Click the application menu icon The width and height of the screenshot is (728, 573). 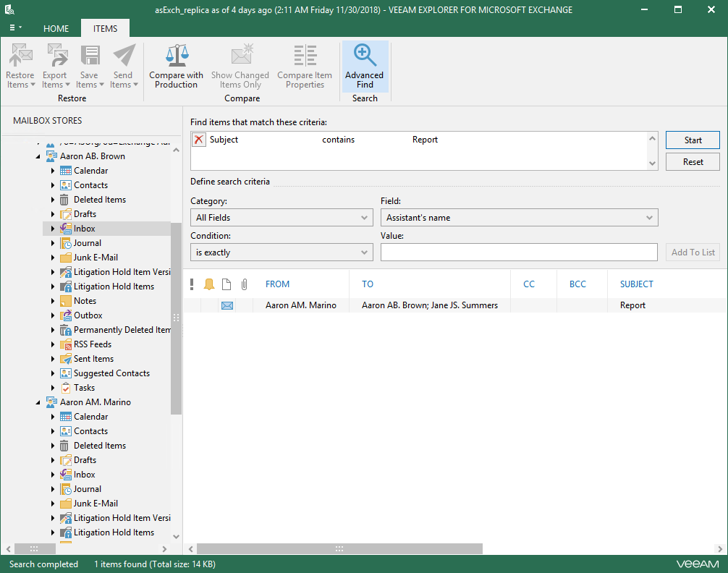coord(15,28)
